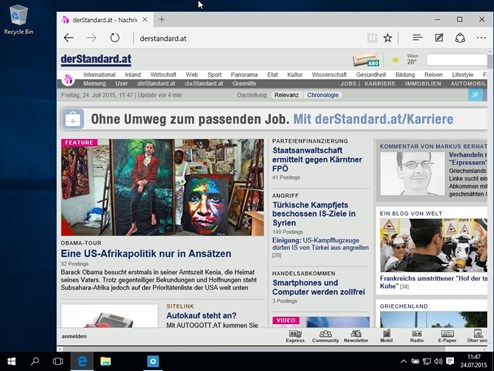Open Mobil icon in bottom bar
Viewport: 494px width, 371px height.
386,336
